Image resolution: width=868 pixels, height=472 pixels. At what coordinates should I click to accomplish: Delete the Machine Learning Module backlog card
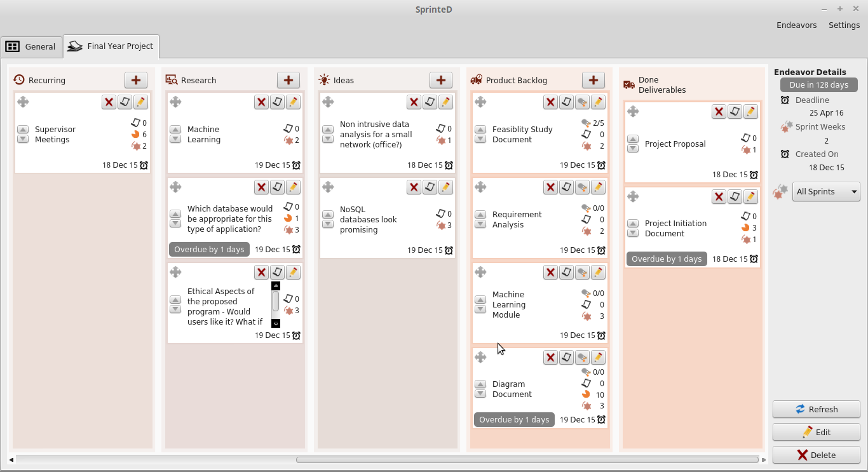tap(550, 273)
